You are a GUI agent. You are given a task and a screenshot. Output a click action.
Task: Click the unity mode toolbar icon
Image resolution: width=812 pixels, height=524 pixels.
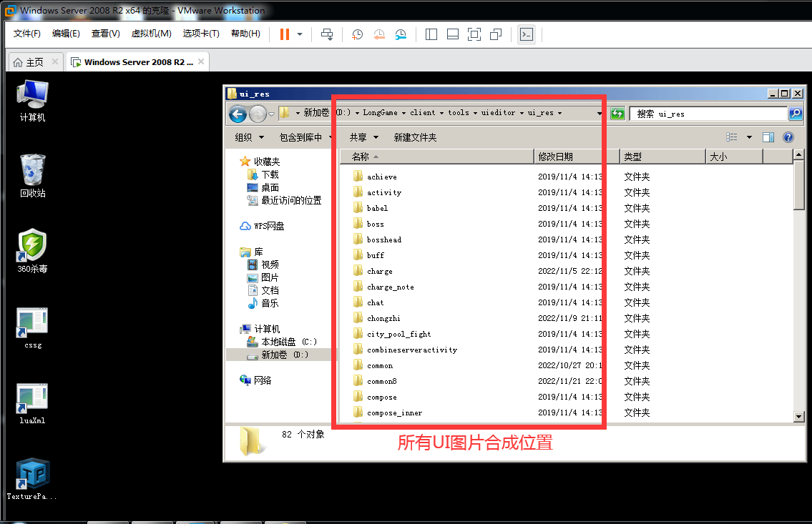(x=496, y=34)
